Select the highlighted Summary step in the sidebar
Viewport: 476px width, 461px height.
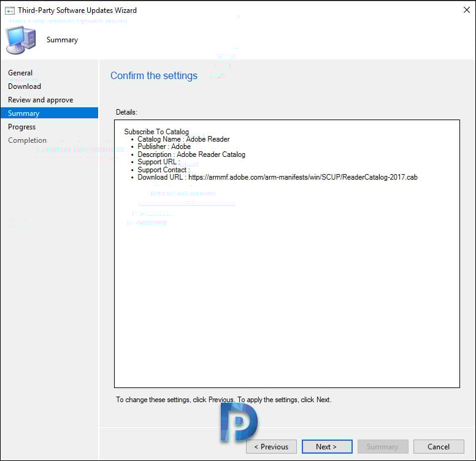coord(49,113)
